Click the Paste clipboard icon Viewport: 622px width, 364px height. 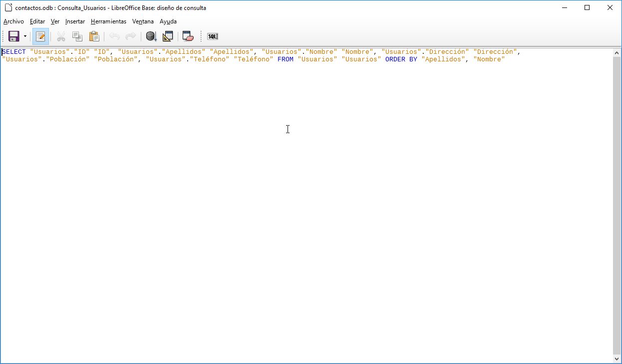[x=94, y=36]
